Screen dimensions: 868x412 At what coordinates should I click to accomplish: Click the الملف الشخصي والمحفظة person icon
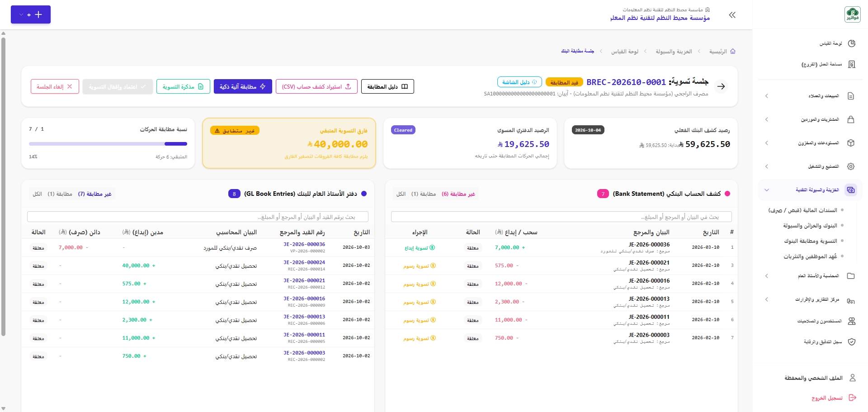(x=853, y=378)
